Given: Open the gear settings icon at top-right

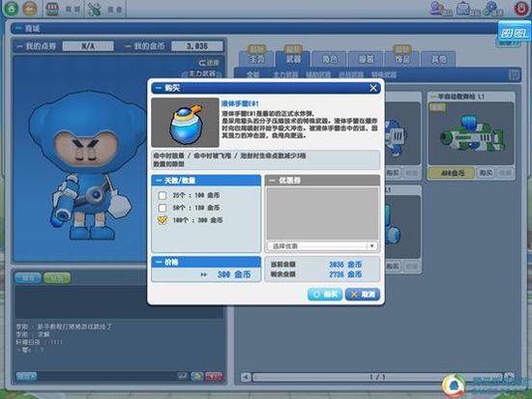Looking at the screenshot, I should 491,8.
